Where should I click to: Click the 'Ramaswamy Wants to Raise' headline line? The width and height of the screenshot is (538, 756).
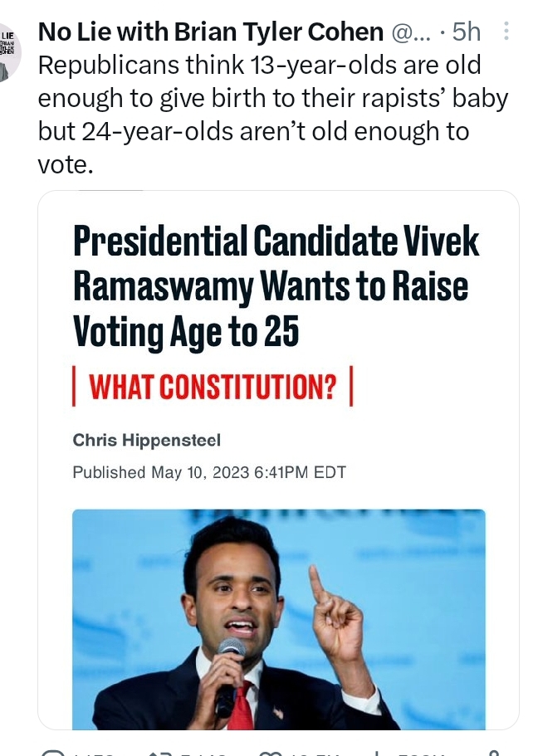pos(271,287)
